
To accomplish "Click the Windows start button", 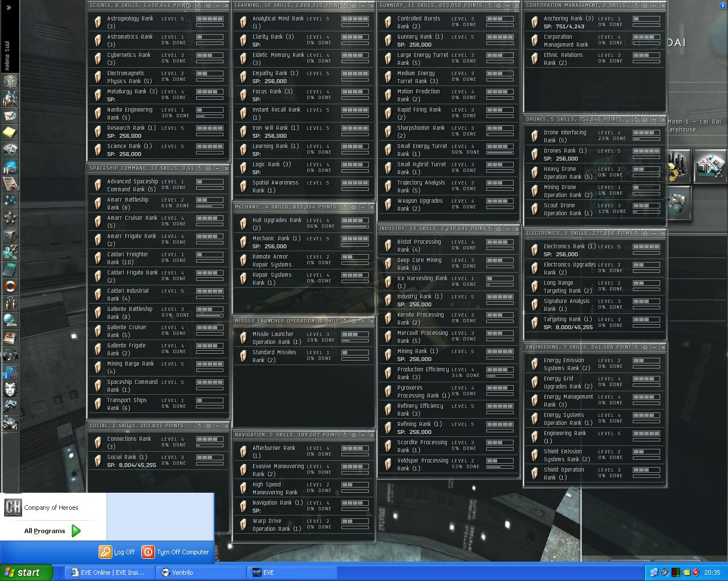I will [26, 572].
